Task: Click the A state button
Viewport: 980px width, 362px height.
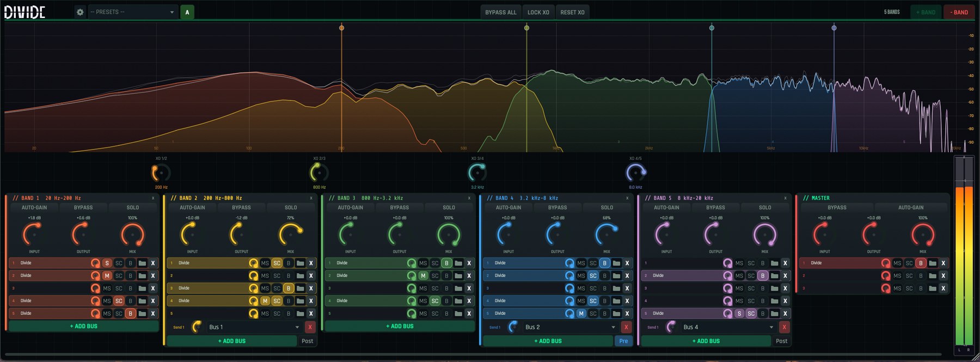Action: [187, 12]
